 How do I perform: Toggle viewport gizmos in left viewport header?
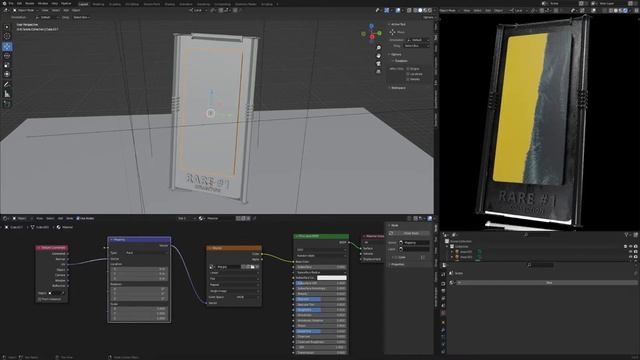(x=387, y=10)
